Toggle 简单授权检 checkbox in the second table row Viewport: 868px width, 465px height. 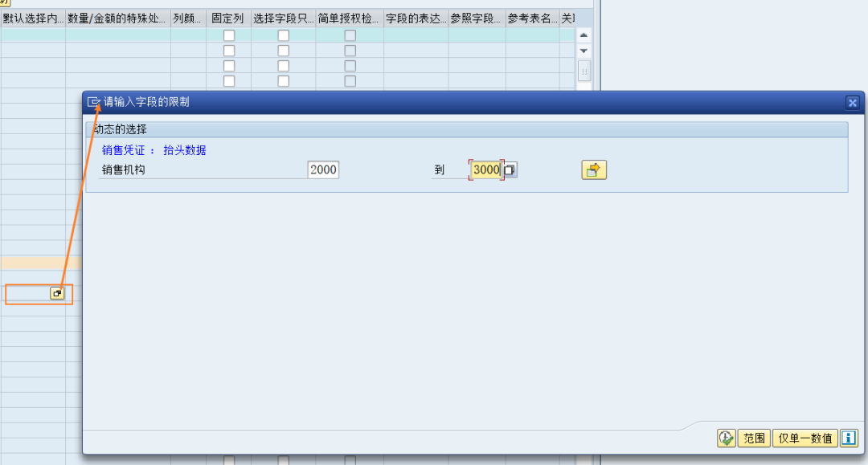[x=350, y=51]
